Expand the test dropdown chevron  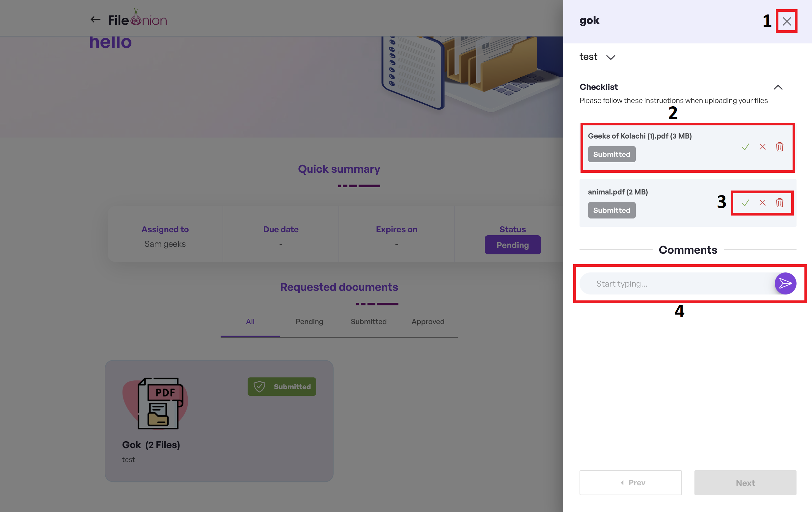(x=611, y=57)
